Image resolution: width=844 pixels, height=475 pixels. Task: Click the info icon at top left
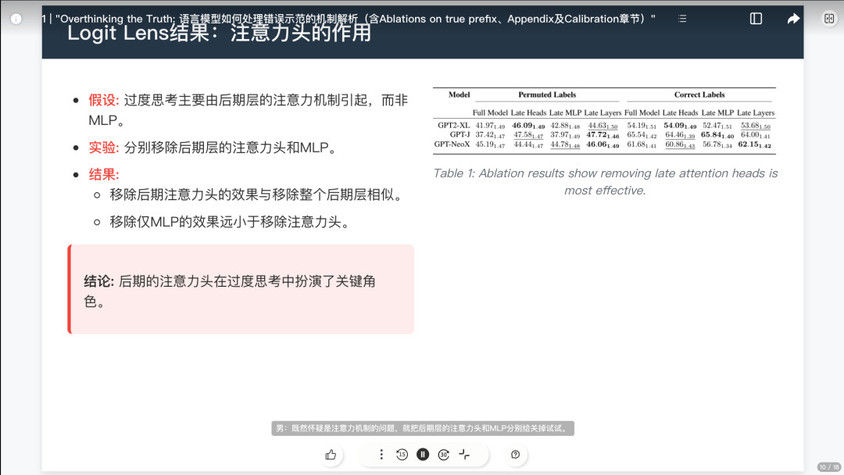pos(16,19)
